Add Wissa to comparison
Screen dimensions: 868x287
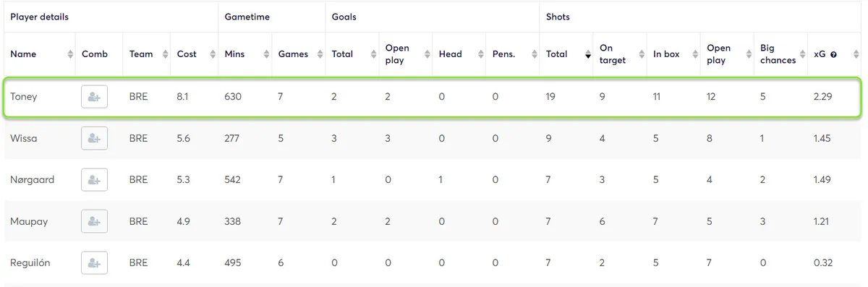pyautogui.click(x=94, y=138)
